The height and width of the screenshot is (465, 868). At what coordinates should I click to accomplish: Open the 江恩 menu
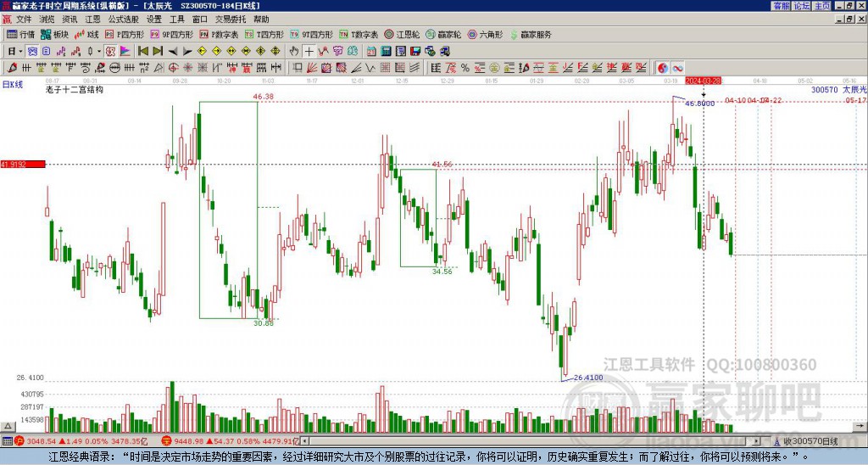[92, 20]
